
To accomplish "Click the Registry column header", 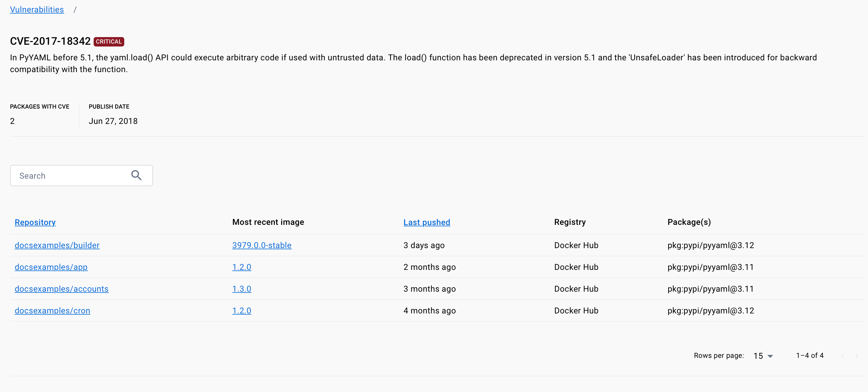I will [570, 222].
